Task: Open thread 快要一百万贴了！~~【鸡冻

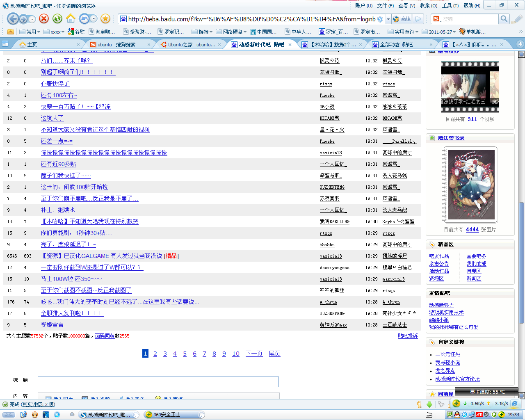Action: point(75,107)
